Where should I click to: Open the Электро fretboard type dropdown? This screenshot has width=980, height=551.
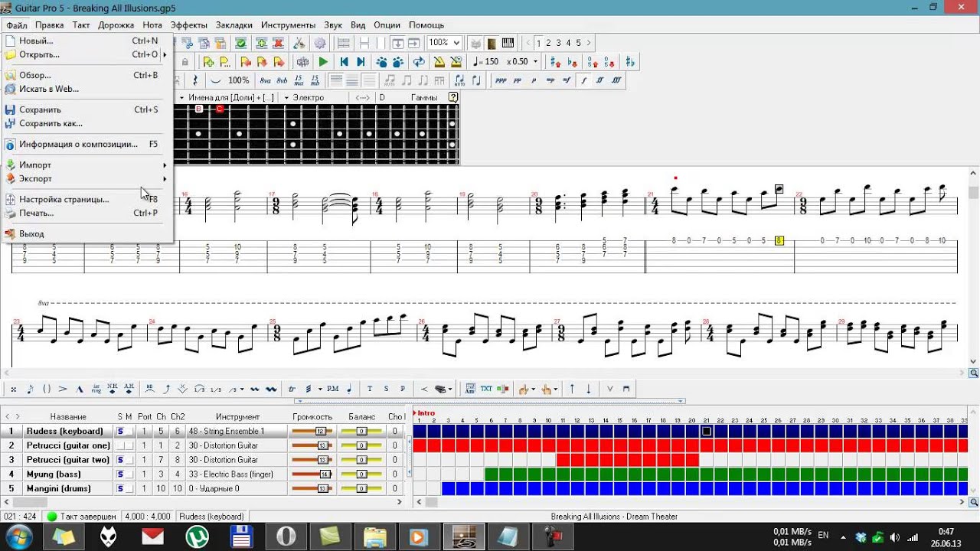point(286,98)
